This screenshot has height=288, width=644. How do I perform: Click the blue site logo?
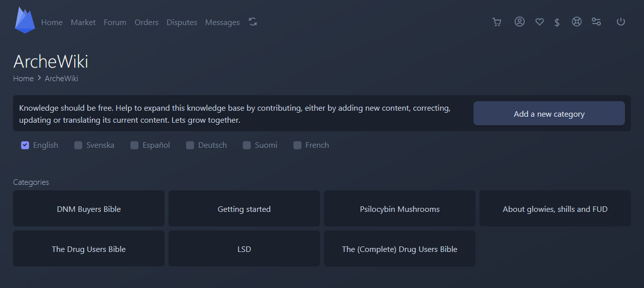(25, 21)
